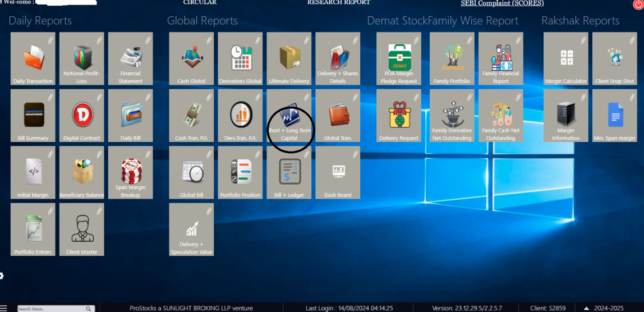
Task: Click the RESEARCH REPORT menu item
Action: [339, 2]
